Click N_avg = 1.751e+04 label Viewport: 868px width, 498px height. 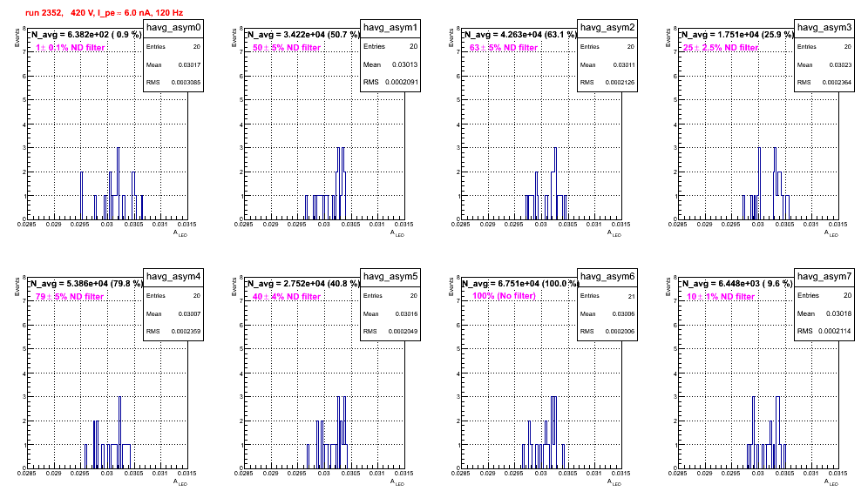737,34
